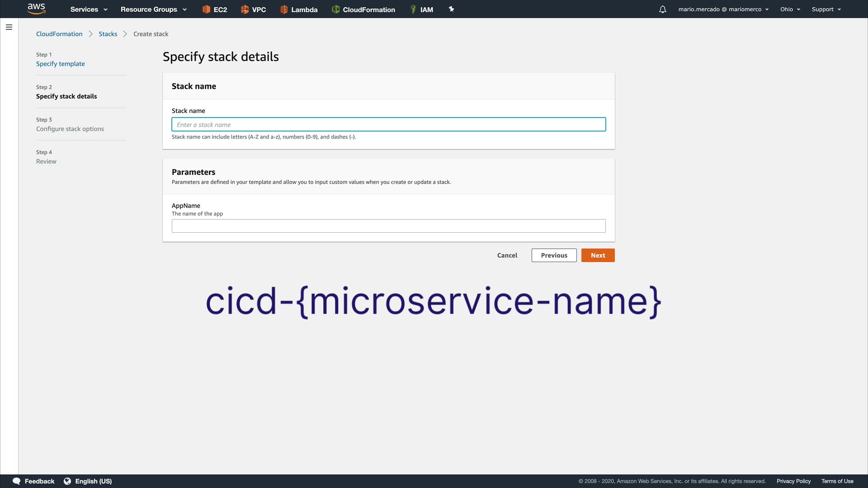The width and height of the screenshot is (868, 488).
Task: Click the AWS logo home icon
Action: (36, 9)
